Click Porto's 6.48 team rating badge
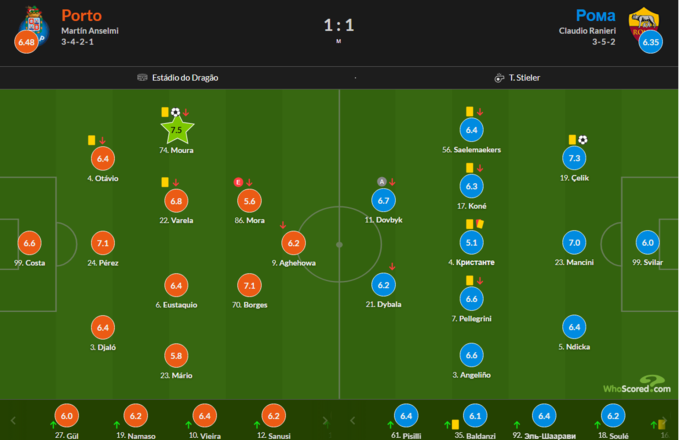680x440 pixels. tap(26, 42)
